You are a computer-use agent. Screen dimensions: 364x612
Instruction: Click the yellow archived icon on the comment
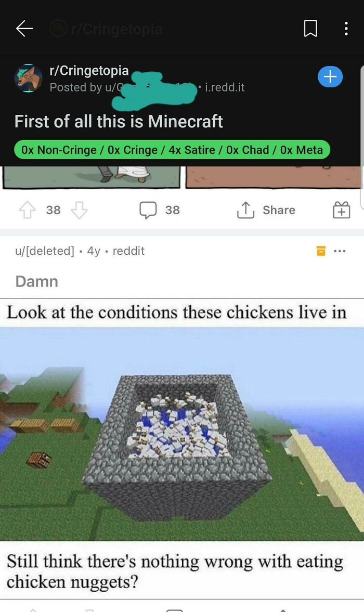[x=321, y=251]
